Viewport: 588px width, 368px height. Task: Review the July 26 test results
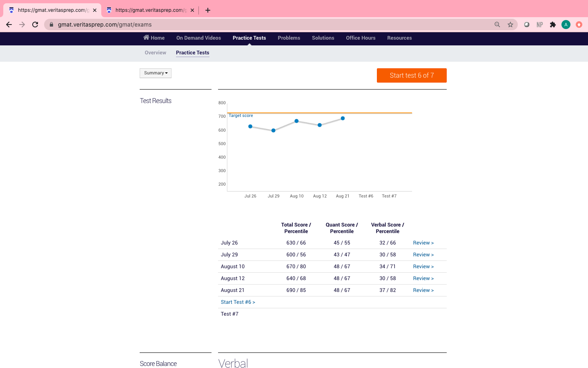point(423,243)
